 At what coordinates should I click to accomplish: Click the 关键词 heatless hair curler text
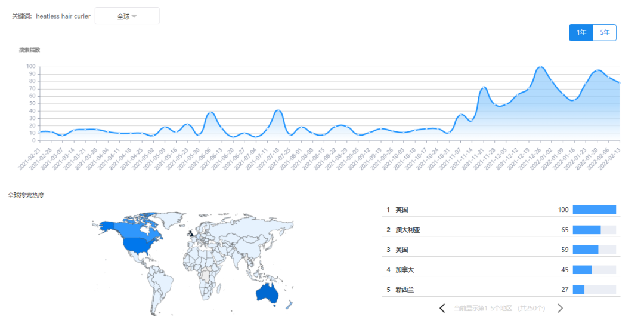coord(51,16)
